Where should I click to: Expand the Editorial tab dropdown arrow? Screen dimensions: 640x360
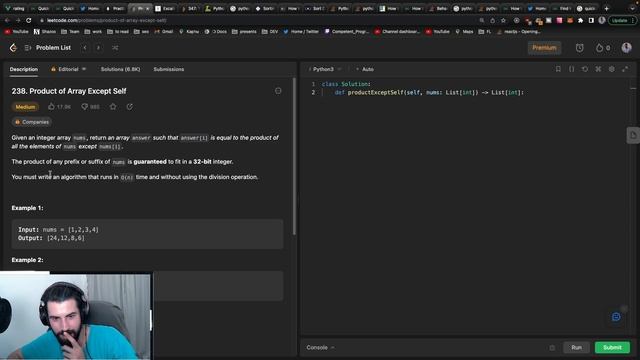coord(84,69)
